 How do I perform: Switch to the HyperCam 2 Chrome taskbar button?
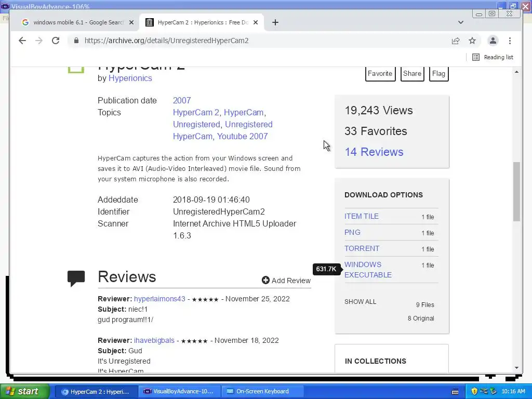96,392
